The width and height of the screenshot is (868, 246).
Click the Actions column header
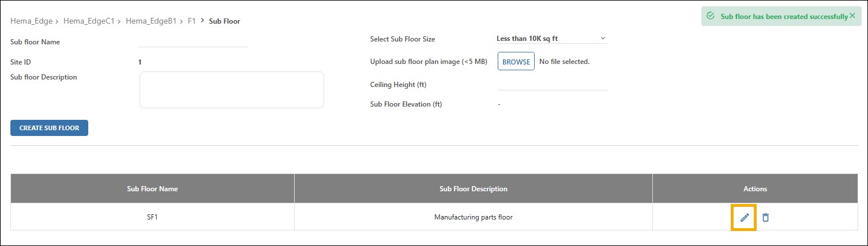point(755,189)
